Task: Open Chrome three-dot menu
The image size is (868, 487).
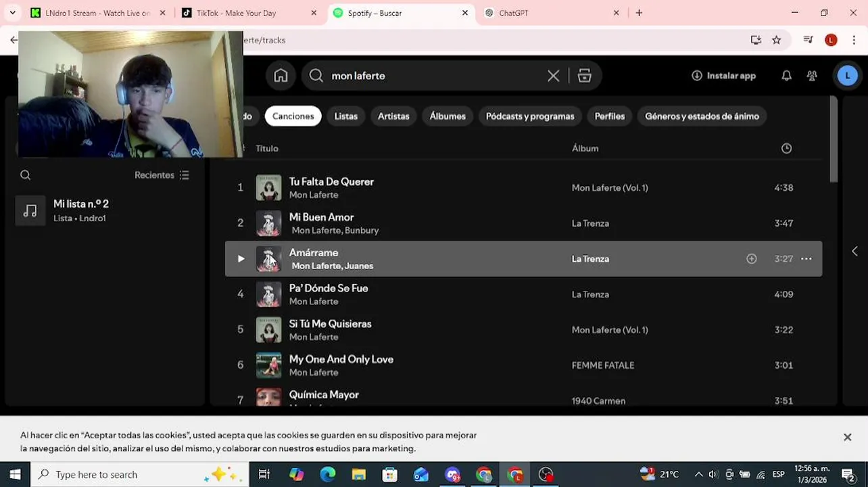Action: click(854, 40)
